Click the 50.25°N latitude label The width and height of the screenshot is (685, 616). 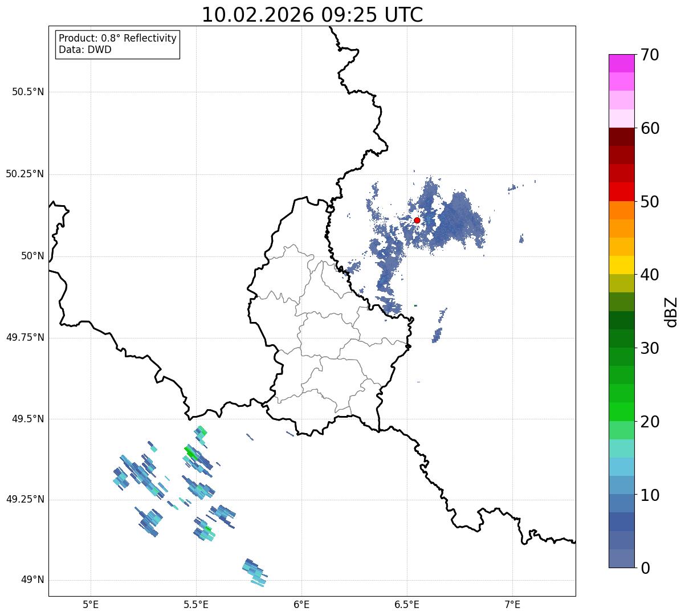[25, 174]
